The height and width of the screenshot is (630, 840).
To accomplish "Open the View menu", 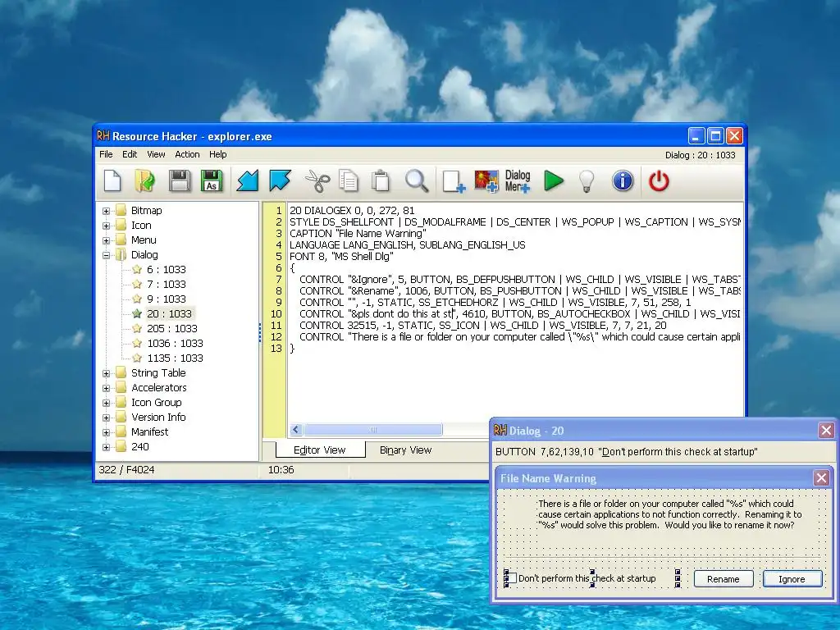I will click(x=156, y=154).
